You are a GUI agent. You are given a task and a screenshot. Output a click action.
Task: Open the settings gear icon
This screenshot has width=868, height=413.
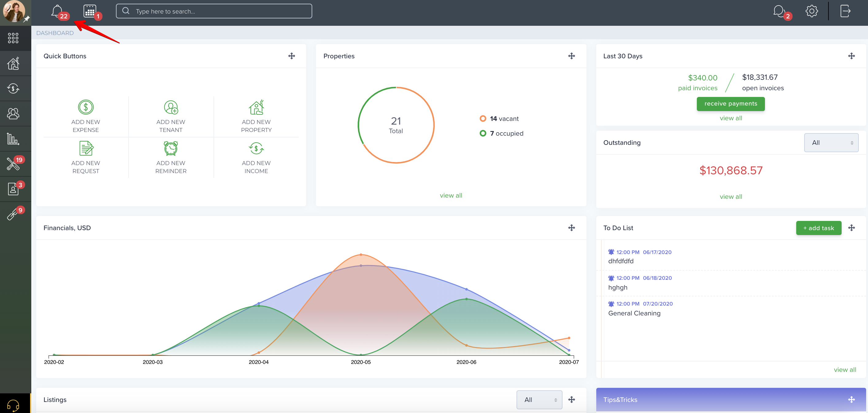click(811, 11)
